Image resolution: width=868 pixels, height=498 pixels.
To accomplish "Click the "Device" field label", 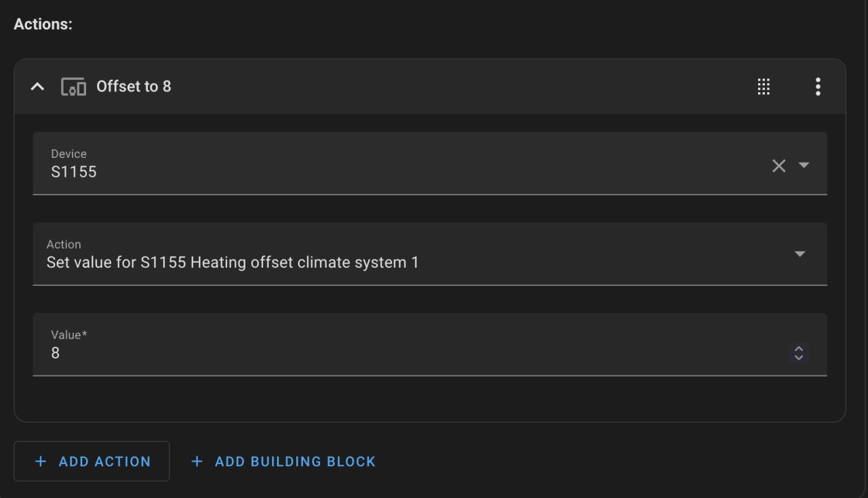I will 68,154.
